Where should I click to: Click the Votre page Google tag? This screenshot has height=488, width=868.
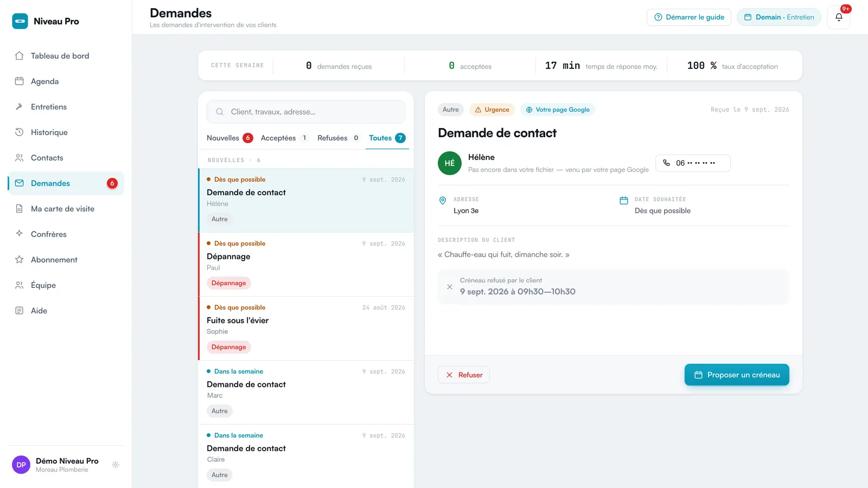[x=558, y=110]
